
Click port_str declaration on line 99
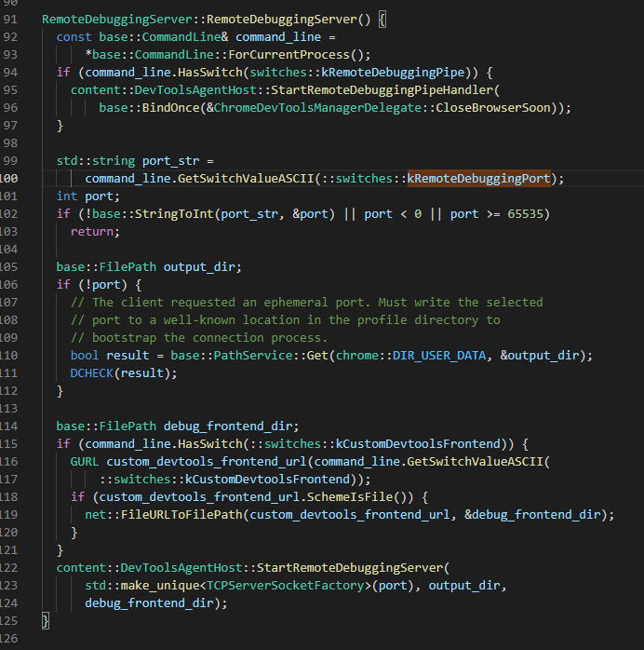click(171, 161)
